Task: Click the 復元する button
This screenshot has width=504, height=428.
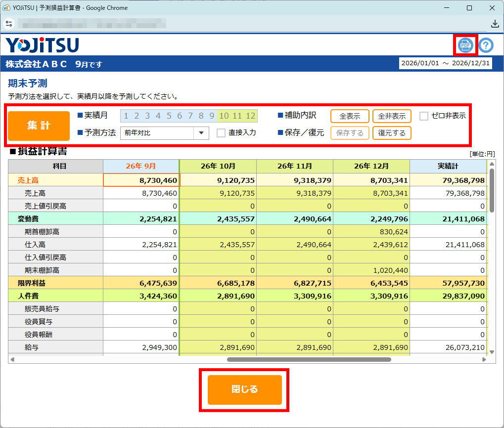Action: click(392, 133)
